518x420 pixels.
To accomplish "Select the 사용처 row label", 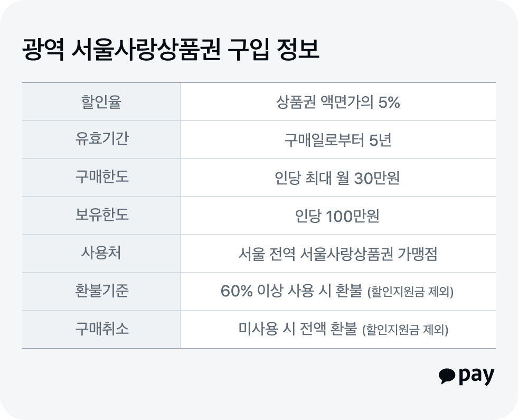I will [101, 254].
